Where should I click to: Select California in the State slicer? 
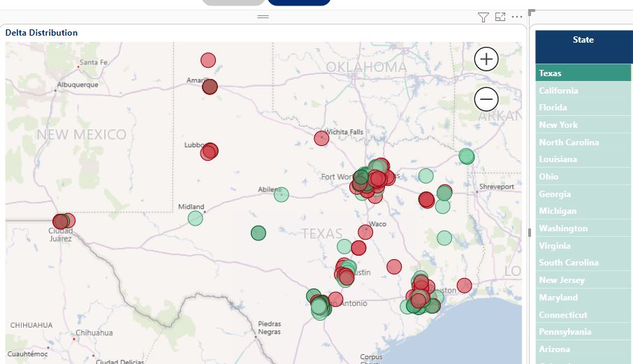click(x=583, y=90)
